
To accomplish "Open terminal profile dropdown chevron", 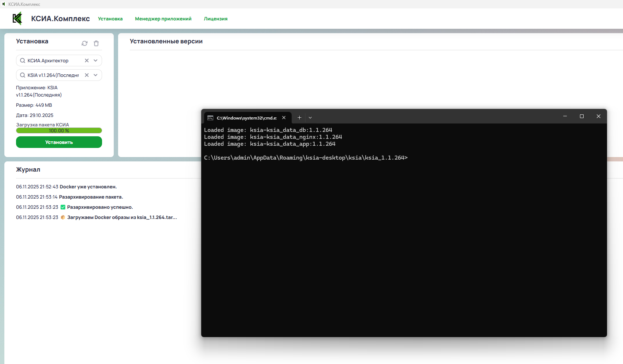I will 310,118.
